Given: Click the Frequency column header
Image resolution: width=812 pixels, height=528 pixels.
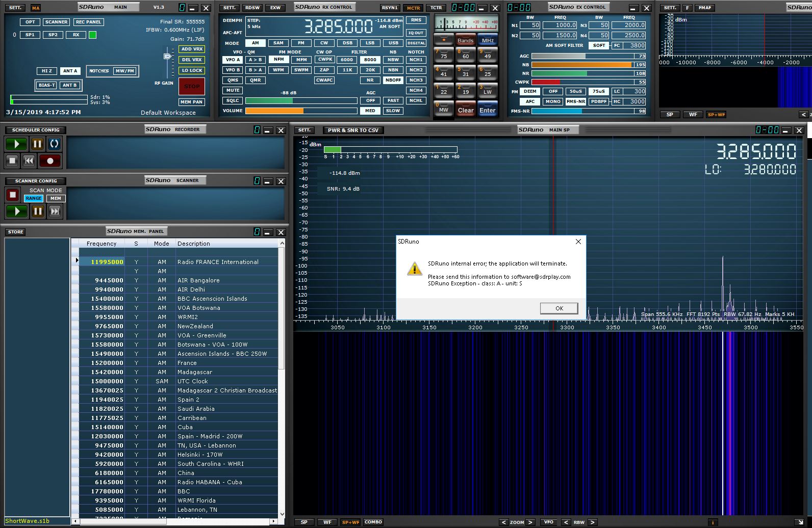Looking at the screenshot, I should [102, 244].
